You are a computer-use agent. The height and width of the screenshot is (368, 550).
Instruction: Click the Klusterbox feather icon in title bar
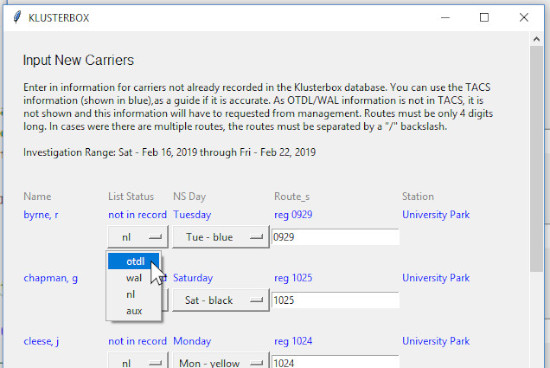(x=17, y=17)
